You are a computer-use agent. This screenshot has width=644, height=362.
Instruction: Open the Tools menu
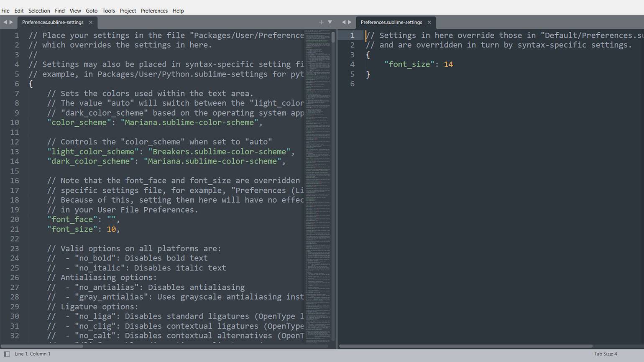pyautogui.click(x=108, y=11)
